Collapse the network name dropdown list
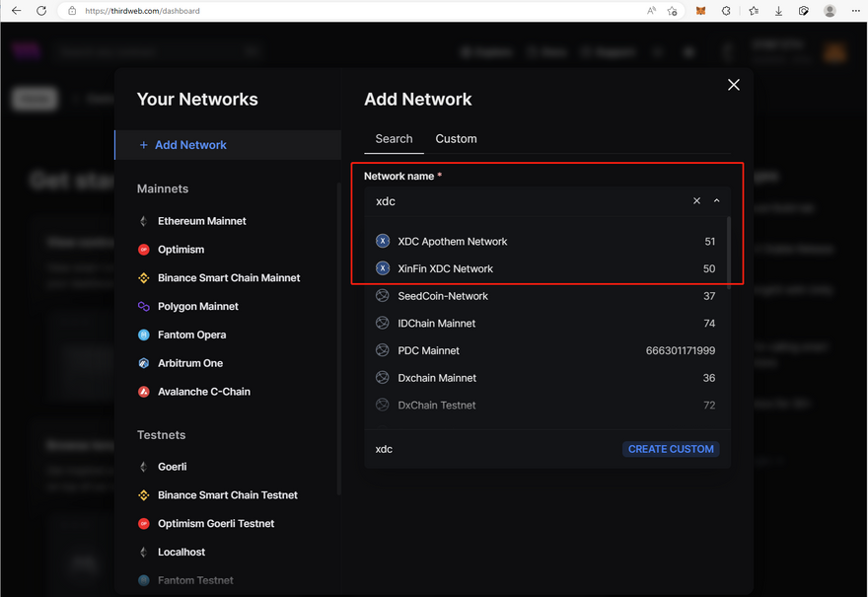The image size is (868, 597). coord(717,200)
